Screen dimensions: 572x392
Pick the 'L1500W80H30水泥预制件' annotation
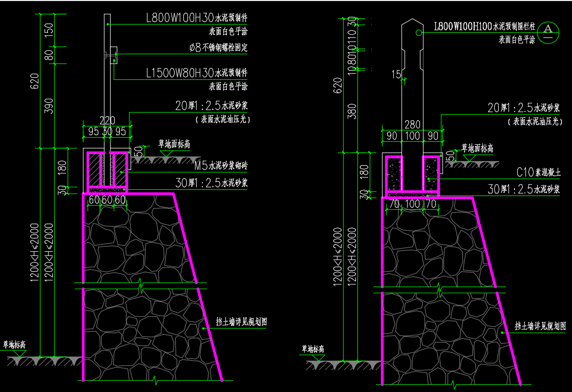(197, 73)
